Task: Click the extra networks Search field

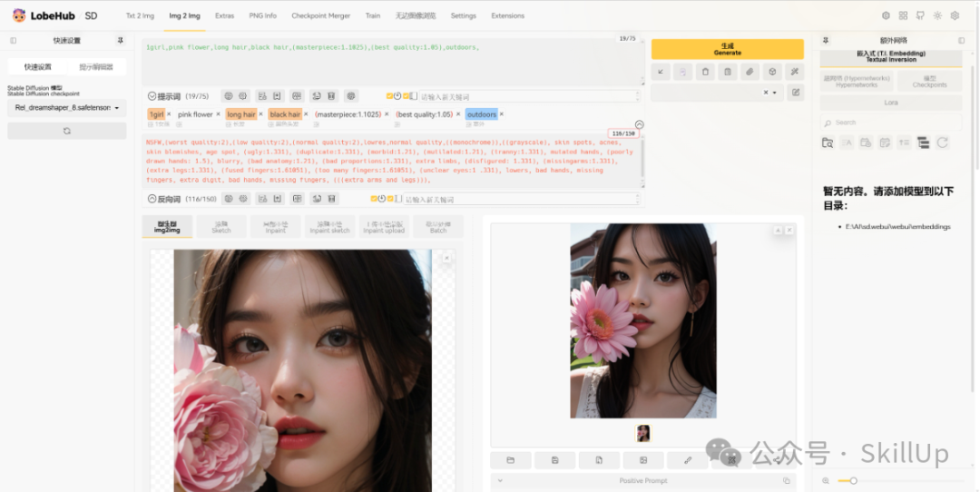Action: point(891,123)
